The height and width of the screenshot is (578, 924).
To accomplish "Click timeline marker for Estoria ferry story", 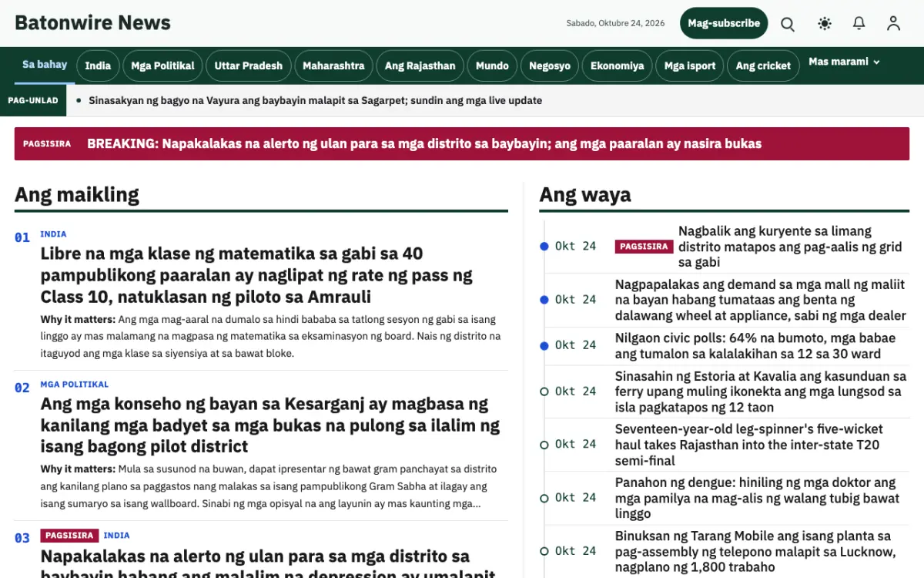I will [x=544, y=391].
